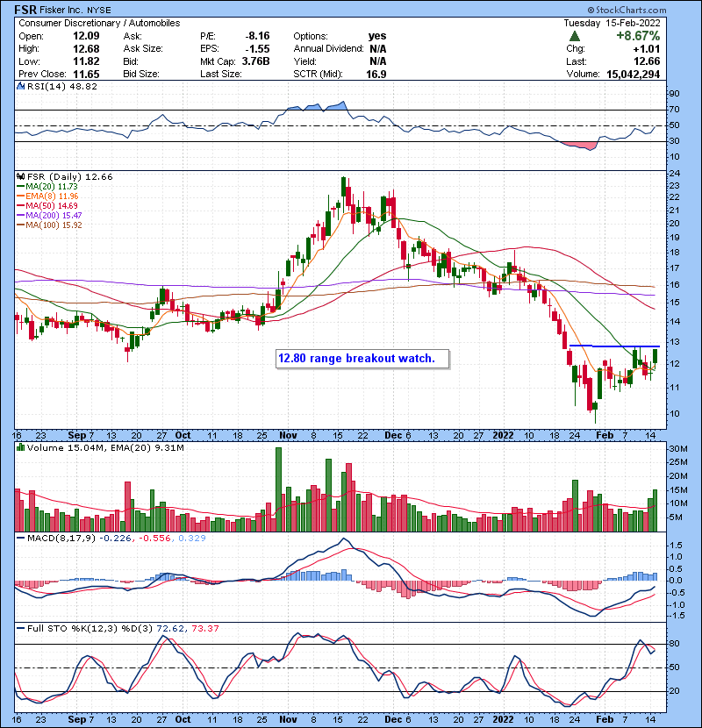Click the Options yes value

coord(377,36)
